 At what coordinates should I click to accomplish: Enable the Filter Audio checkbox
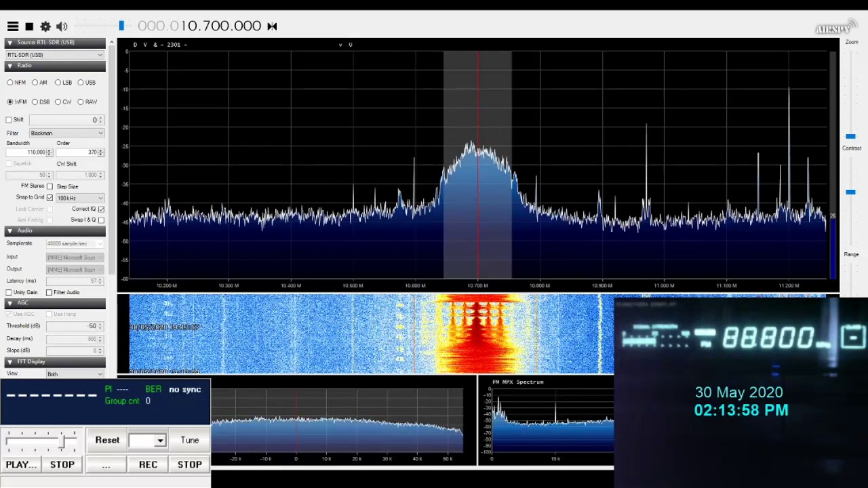(49, 292)
